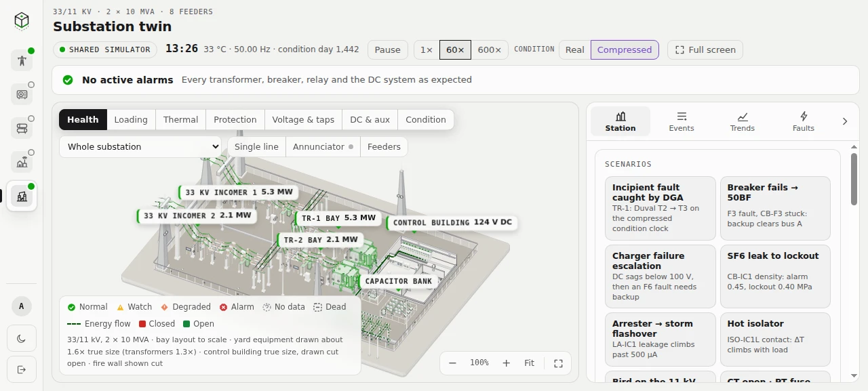Zoom out with the minus icon

point(452,363)
